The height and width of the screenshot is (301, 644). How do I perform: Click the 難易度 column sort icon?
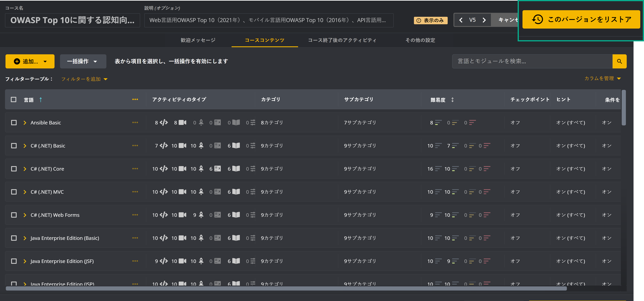[452, 100]
